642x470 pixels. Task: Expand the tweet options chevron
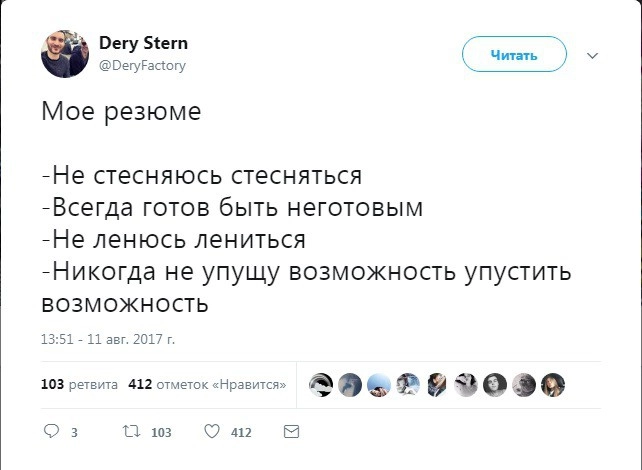click(x=592, y=55)
